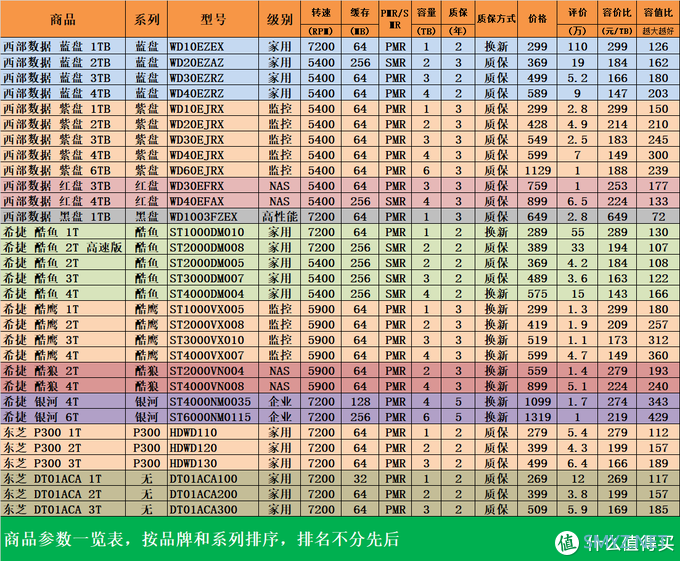Click 容值比 value 360

pyautogui.click(x=658, y=356)
